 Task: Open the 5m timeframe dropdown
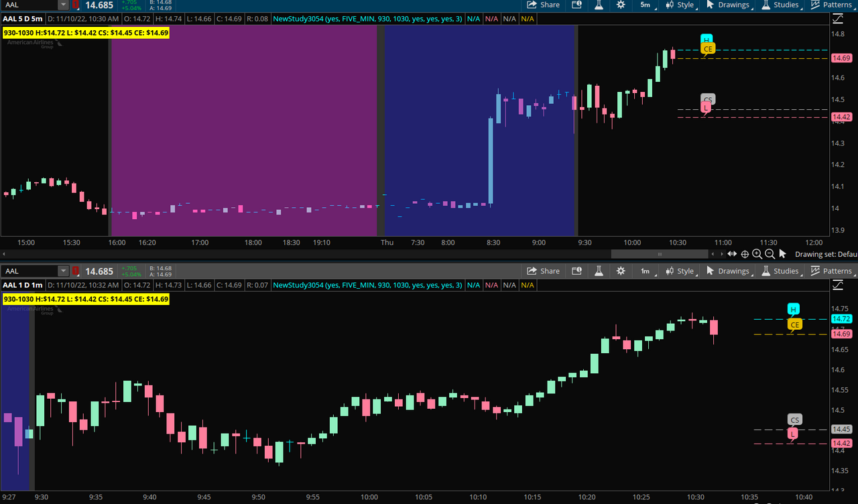tap(645, 5)
